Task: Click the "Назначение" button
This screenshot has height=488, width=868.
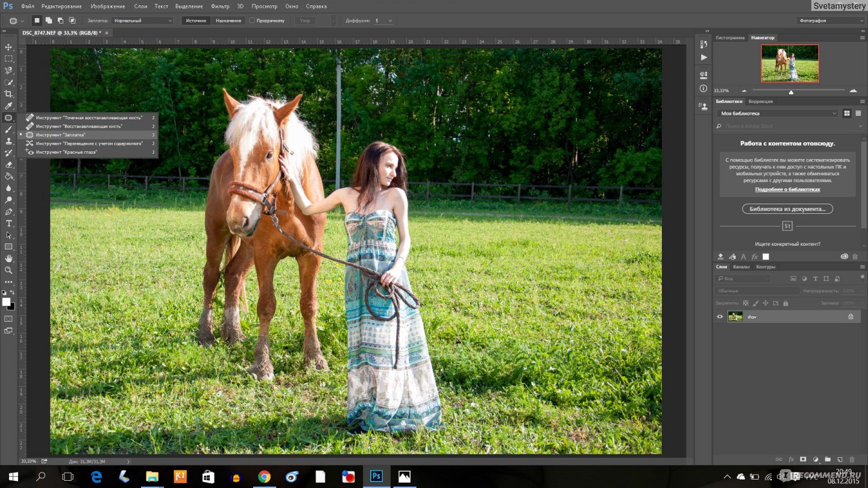Action: [x=228, y=20]
